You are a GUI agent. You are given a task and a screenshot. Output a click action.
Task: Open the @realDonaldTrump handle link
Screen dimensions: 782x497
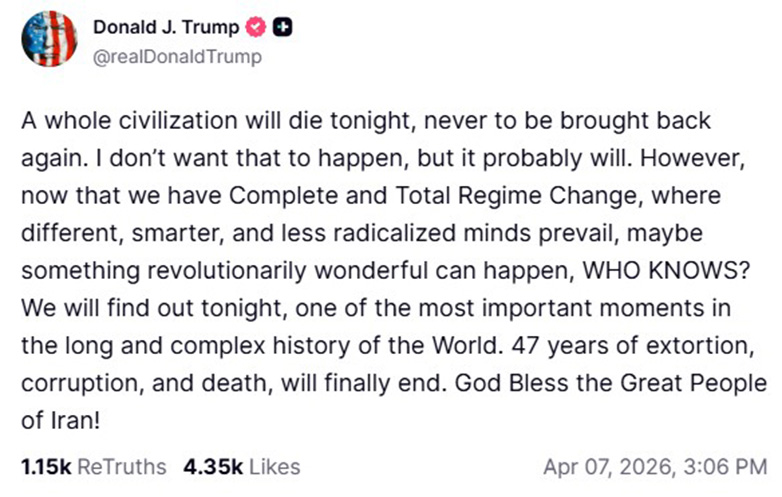pyautogui.click(x=177, y=57)
